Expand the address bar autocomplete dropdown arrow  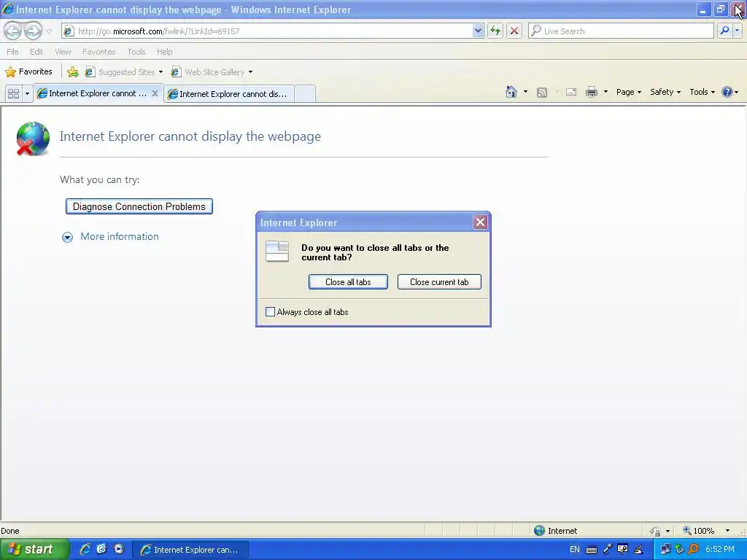tap(478, 31)
